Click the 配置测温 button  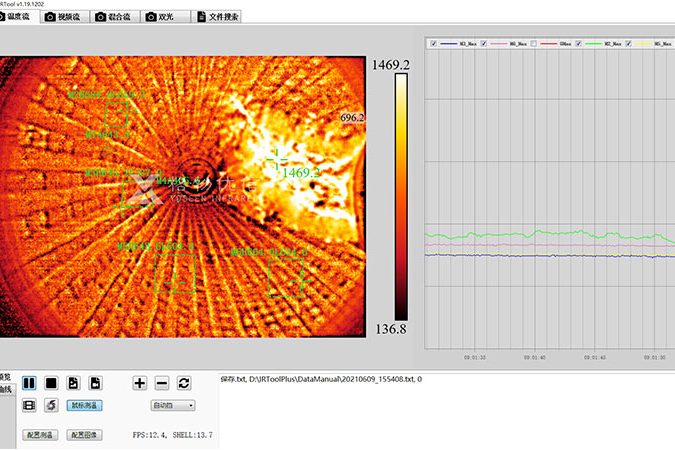40,436
